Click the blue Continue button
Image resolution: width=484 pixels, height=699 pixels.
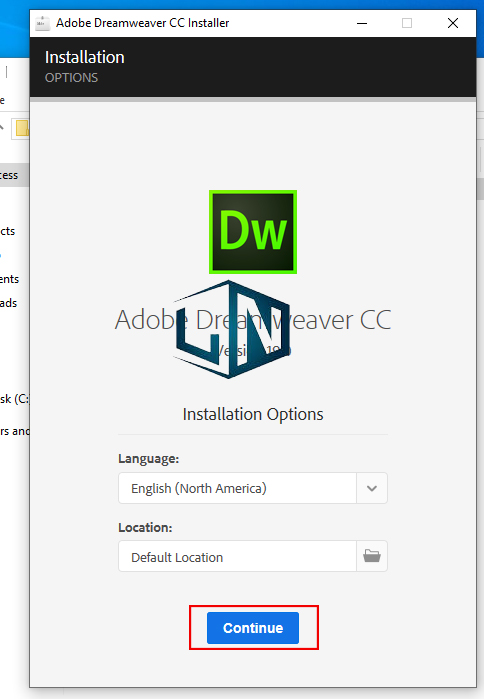click(253, 628)
